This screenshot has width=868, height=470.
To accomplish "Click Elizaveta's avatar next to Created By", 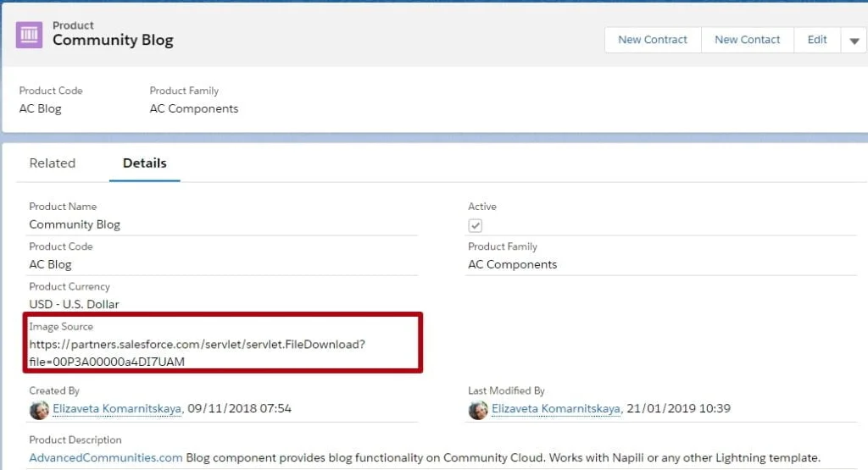I will (x=39, y=410).
